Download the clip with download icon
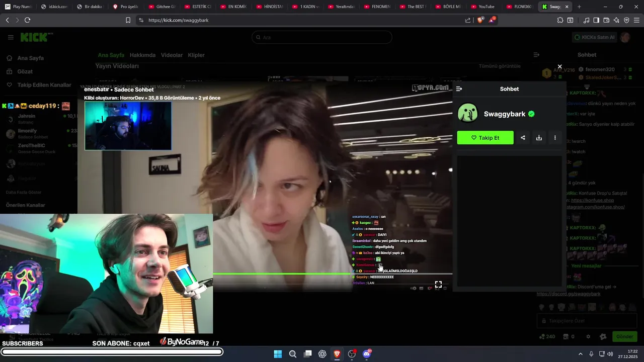 point(539,138)
